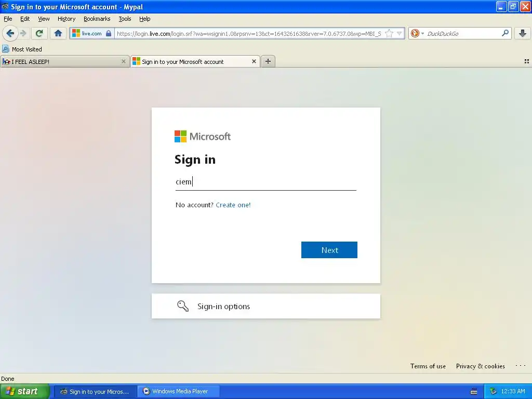Screen dimensions: 532x399
Task: Click the on-screen keyboard tray icon
Action: (474, 392)
